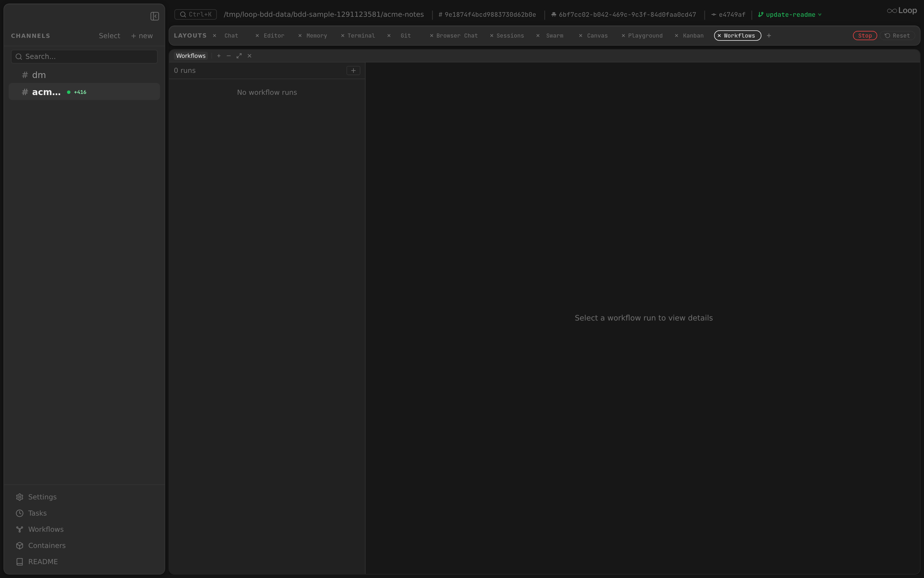Select the acm... channel with +416 badge
The image size is (924, 578).
84,92
